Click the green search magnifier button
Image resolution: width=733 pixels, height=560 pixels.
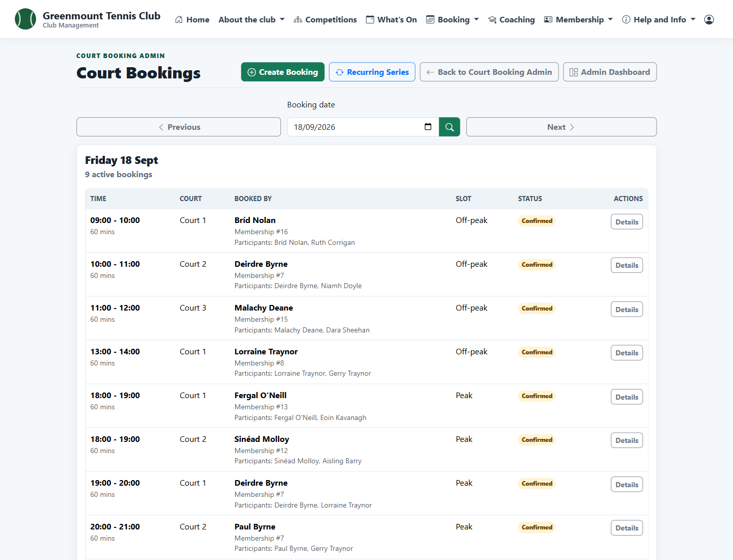(449, 127)
